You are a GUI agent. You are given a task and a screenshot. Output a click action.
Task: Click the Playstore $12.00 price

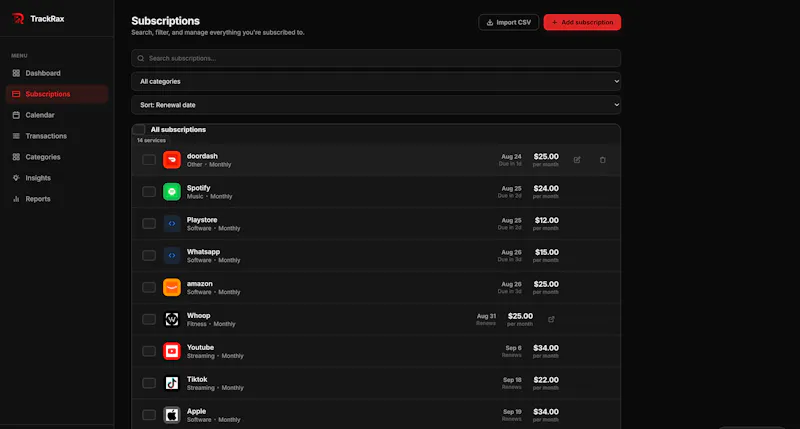pyautogui.click(x=546, y=220)
